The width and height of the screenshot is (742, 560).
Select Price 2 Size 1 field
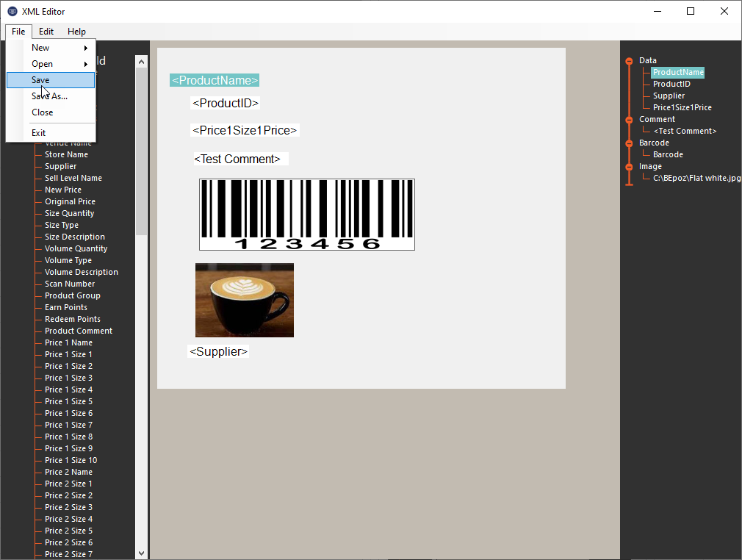click(68, 484)
